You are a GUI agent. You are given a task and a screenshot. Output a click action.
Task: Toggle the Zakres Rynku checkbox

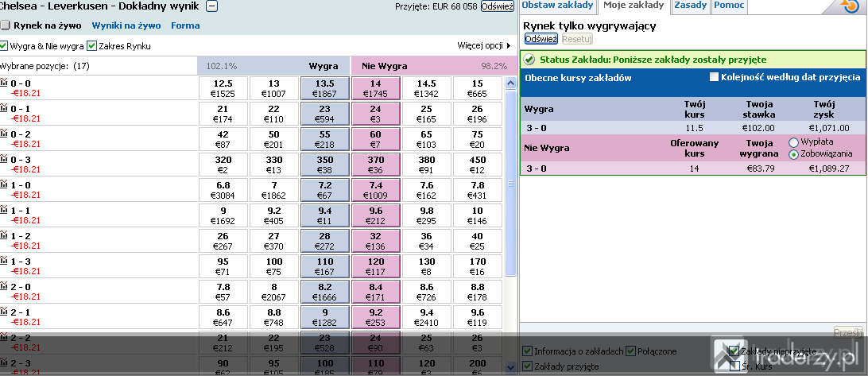tap(92, 46)
